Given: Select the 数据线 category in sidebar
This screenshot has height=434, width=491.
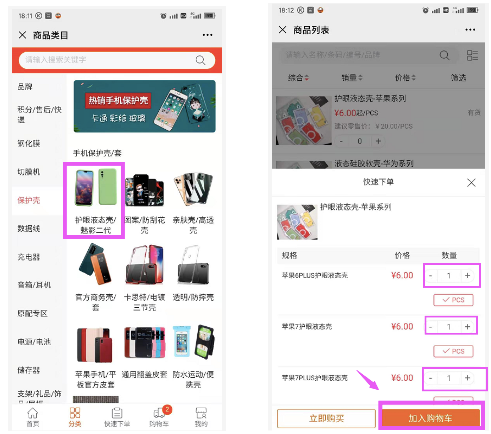Looking at the screenshot, I should (29, 228).
